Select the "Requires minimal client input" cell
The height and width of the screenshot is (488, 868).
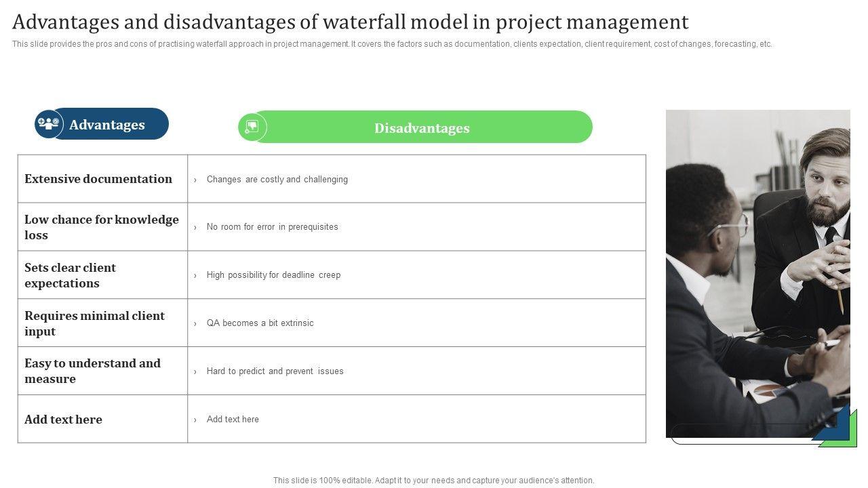point(95,323)
